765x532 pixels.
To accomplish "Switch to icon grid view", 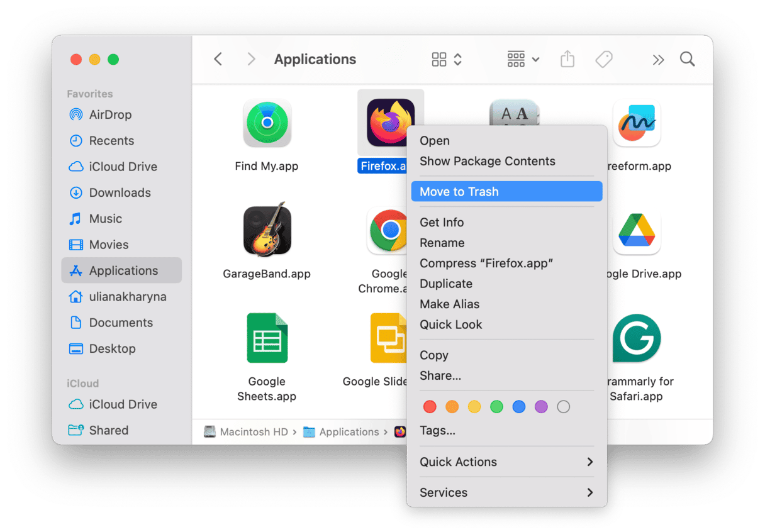I will (439, 59).
